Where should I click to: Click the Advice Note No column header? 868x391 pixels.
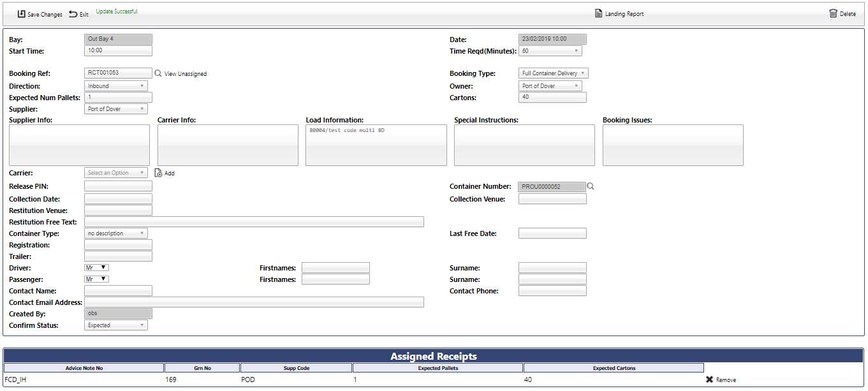click(x=84, y=368)
